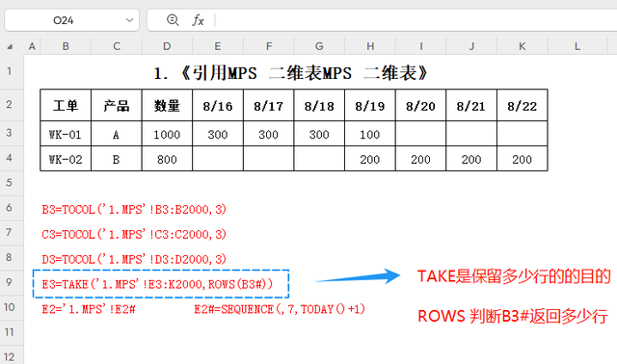Select column H header
This screenshot has width=617, height=364.
click(x=370, y=46)
